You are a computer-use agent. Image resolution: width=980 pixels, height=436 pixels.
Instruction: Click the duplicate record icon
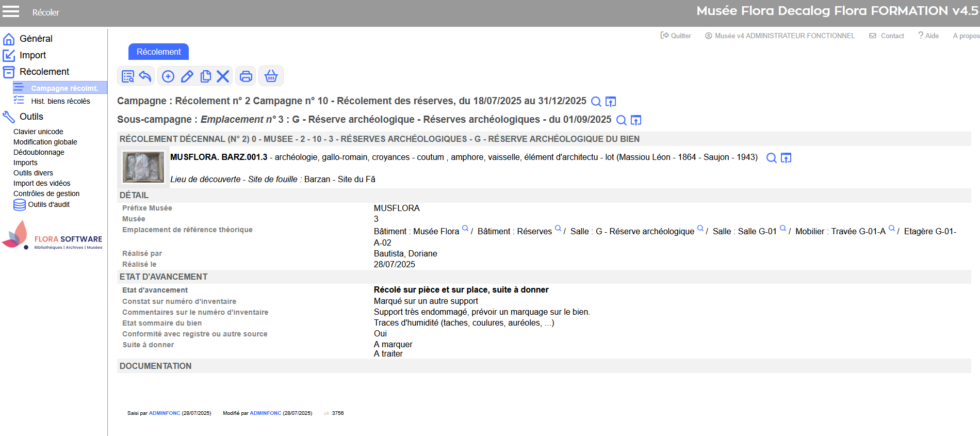pyautogui.click(x=205, y=76)
